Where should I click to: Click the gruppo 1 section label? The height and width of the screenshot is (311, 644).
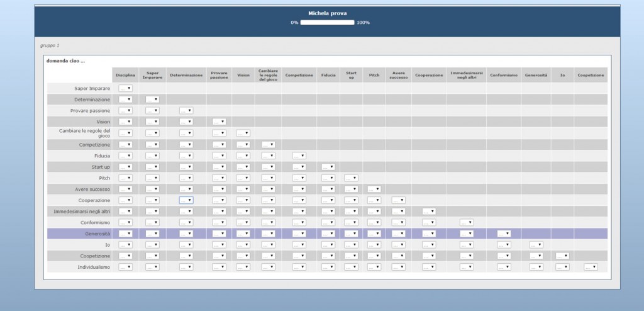(49, 45)
